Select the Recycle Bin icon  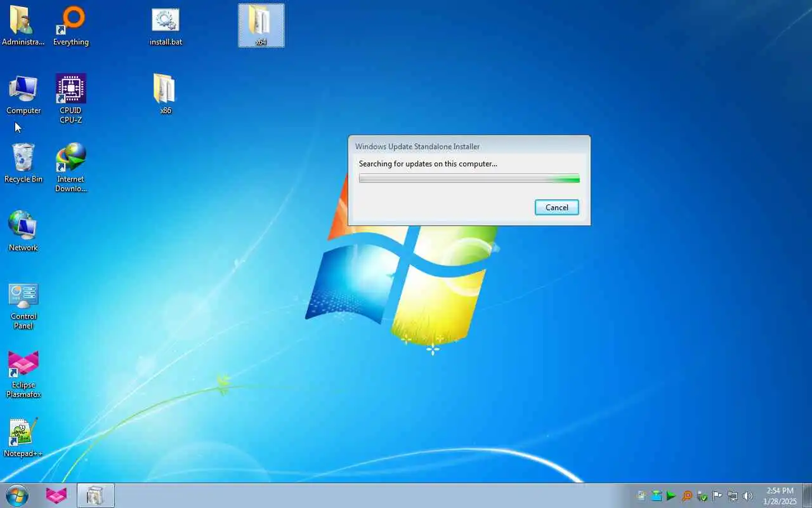point(23,163)
